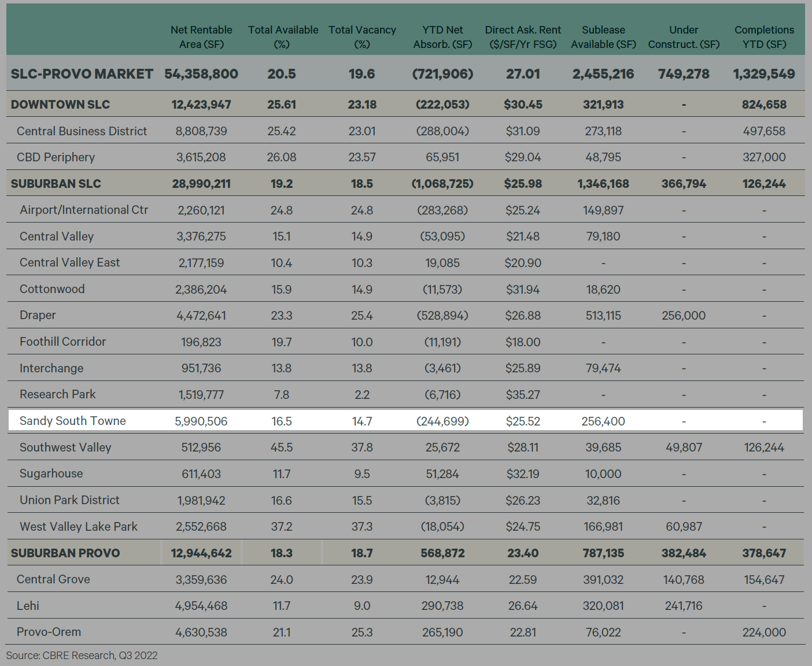Click the Net Rentable Area column header
The image size is (812, 666).
point(201,37)
